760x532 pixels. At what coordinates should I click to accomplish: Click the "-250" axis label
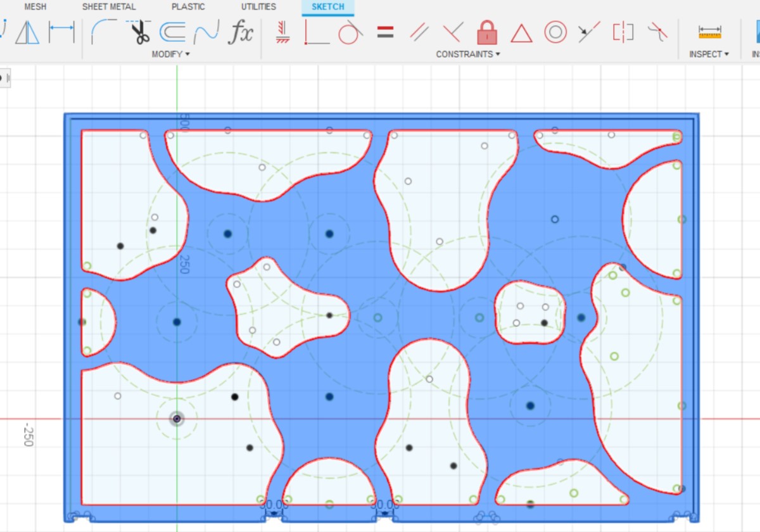point(28,435)
